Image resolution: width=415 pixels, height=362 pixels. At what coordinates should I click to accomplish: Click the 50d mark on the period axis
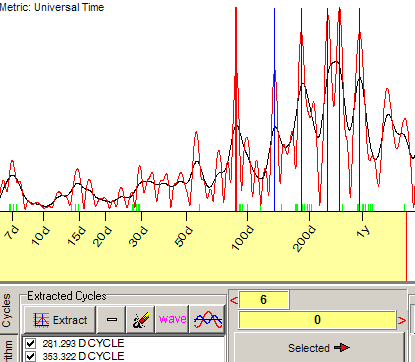click(184, 236)
